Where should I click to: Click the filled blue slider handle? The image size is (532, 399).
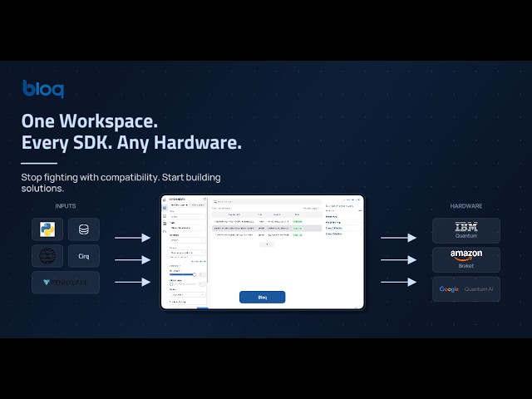pos(195,274)
